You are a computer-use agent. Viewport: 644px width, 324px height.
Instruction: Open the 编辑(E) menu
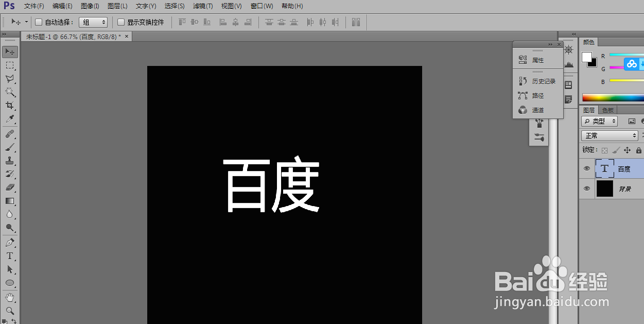(x=62, y=6)
